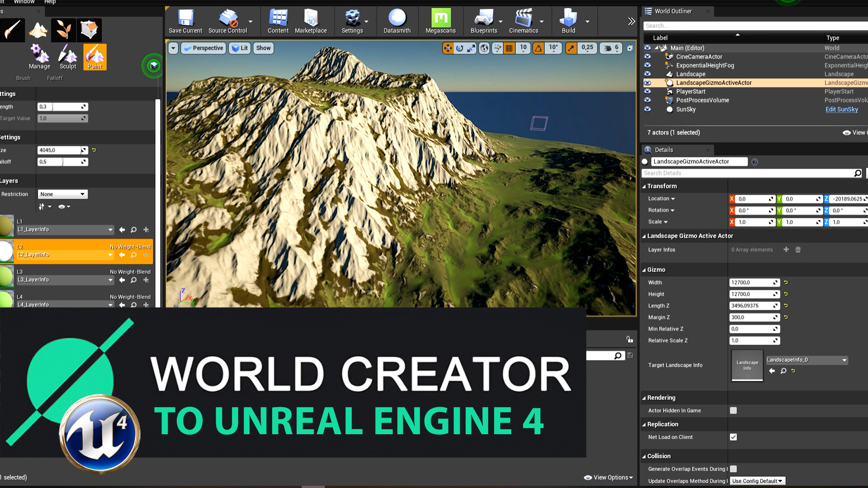Open the Cinematics toolbar icon
Viewport: 868px width, 488px height.
[x=524, y=21]
